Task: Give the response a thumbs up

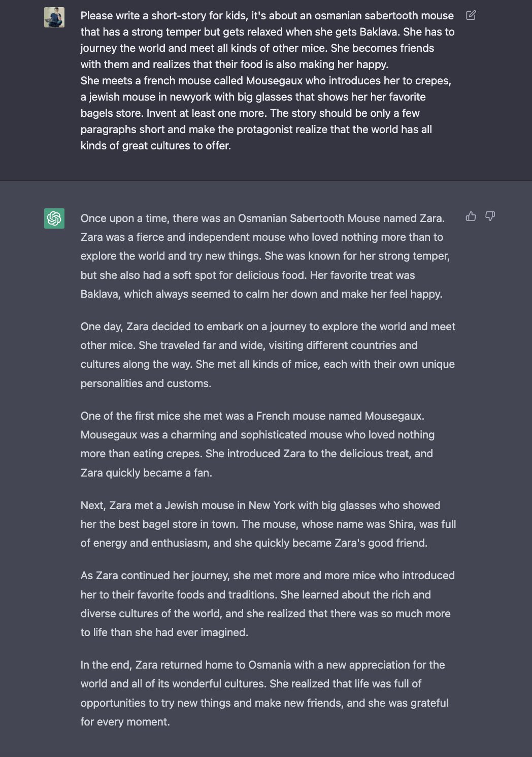Action: [x=471, y=216]
